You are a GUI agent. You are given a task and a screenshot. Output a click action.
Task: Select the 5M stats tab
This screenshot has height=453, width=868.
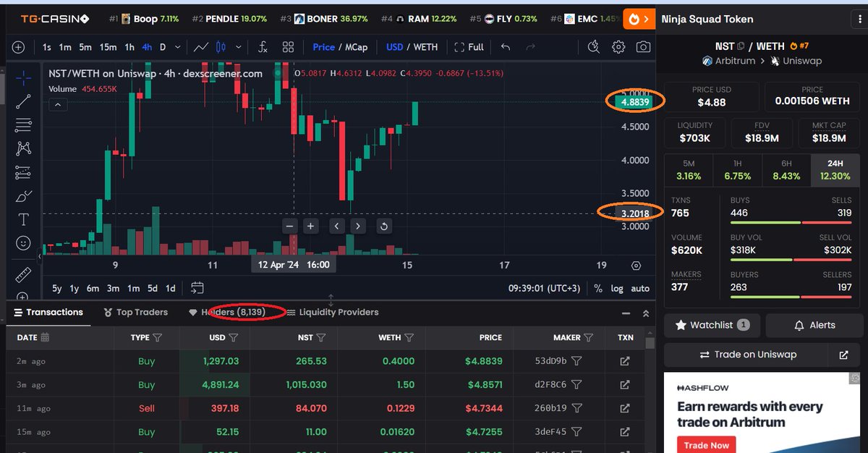tap(689, 172)
